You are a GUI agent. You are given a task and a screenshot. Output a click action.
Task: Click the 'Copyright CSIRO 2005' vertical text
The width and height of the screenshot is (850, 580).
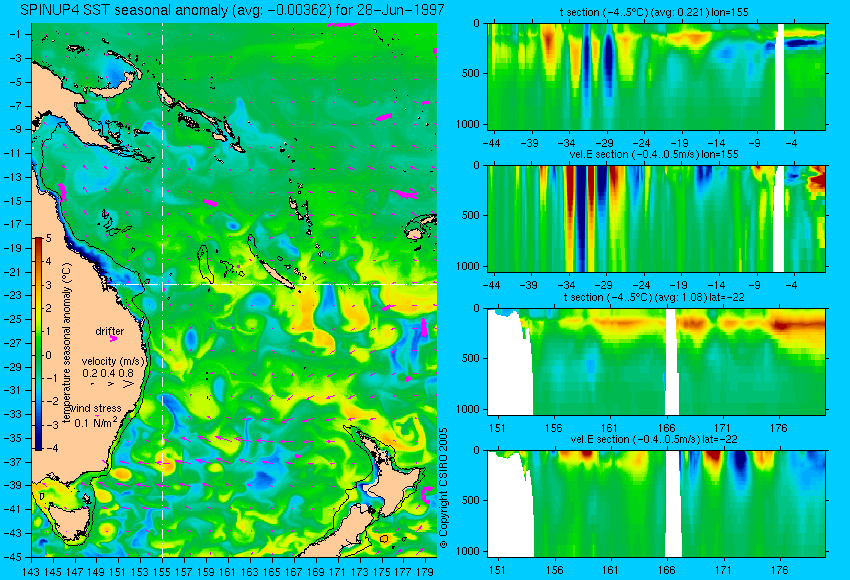(x=443, y=488)
